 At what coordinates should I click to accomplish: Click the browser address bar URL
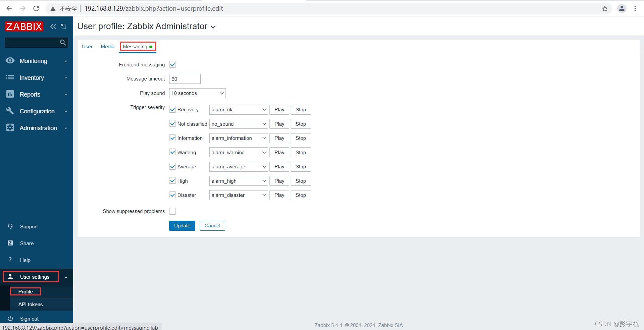pos(153,9)
